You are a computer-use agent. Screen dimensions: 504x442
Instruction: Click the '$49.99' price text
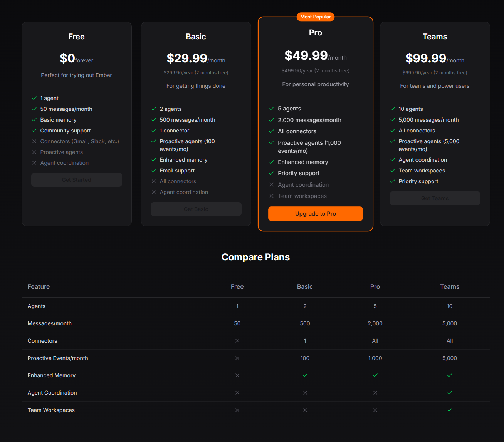click(x=306, y=55)
